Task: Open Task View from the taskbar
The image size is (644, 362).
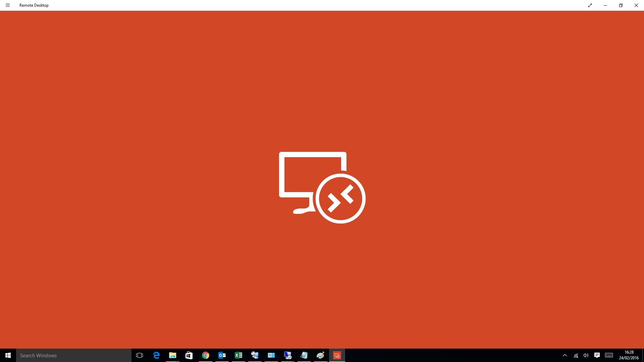Action: [140, 355]
